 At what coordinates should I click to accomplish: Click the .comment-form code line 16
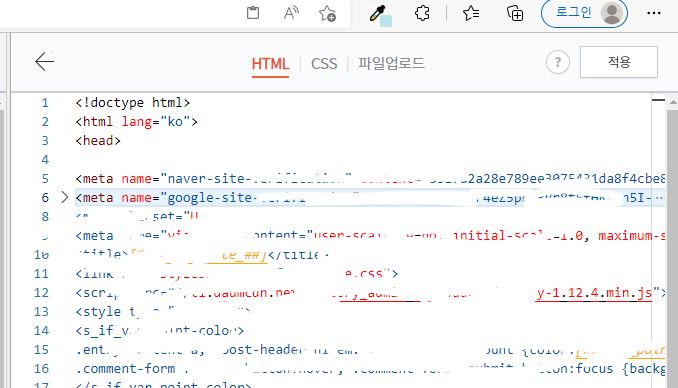pyautogui.click(x=370, y=369)
